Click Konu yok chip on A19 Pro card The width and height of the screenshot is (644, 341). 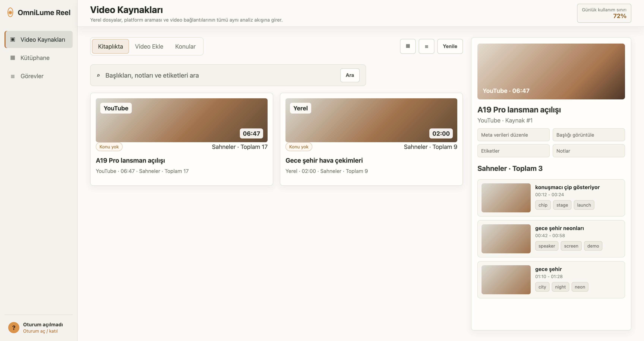(x=109, y=147)
